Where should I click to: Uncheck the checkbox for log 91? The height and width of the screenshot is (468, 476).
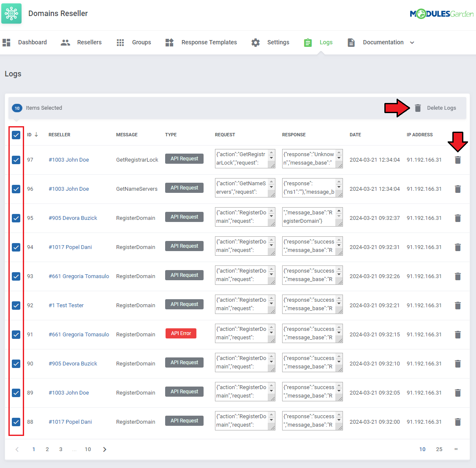tap(16, 335)
